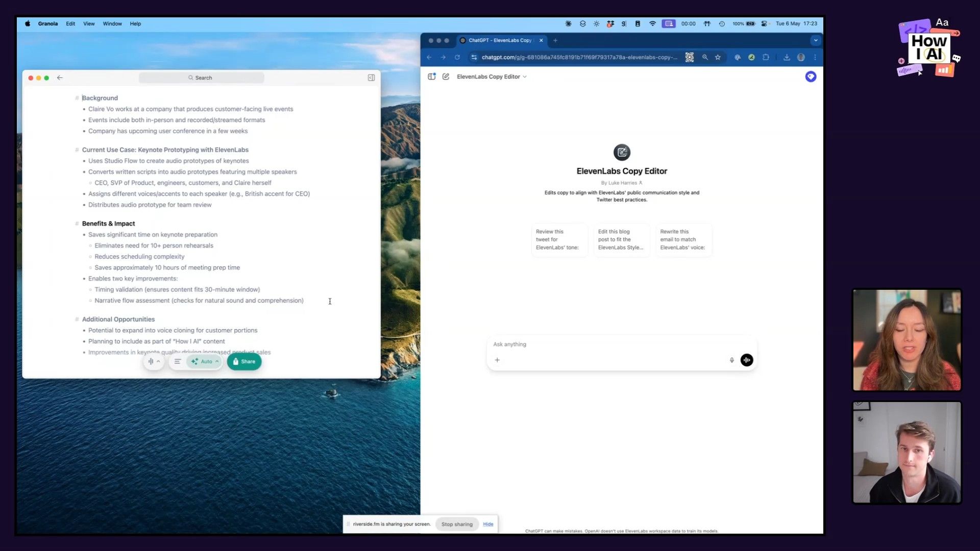The width and height of the screenshot is (980, 551).
Task: Click the 'Benefits & Impact' heading
Action: [x=108, y=223]
